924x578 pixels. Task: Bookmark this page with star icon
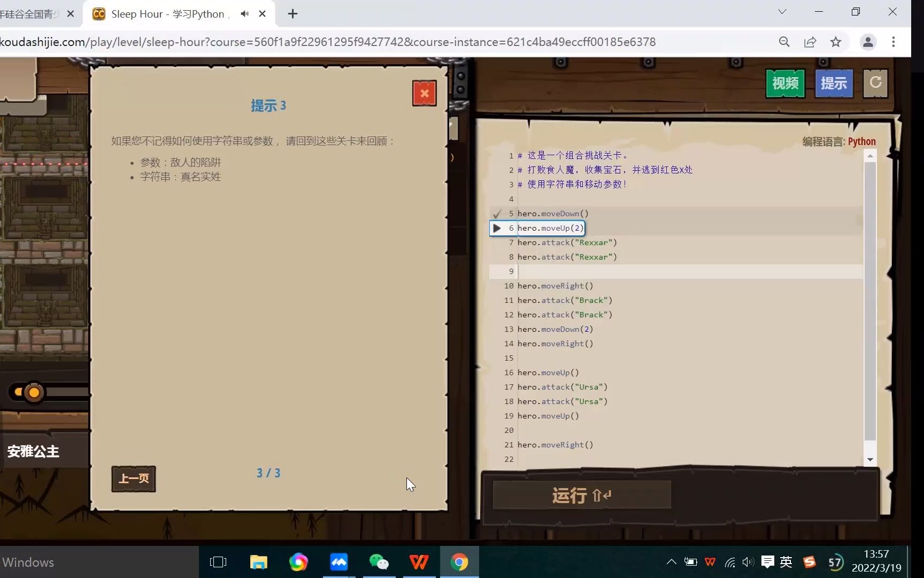(836, 42)
